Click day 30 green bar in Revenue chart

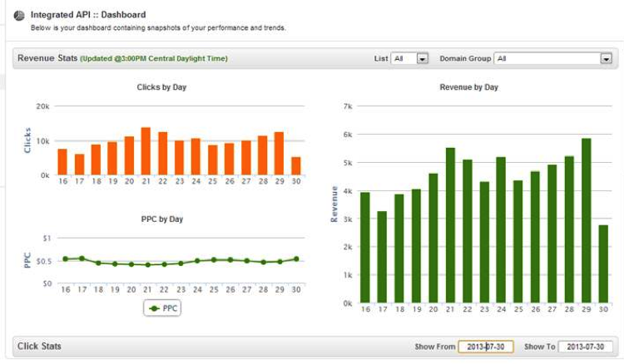(x=603, y=263)
